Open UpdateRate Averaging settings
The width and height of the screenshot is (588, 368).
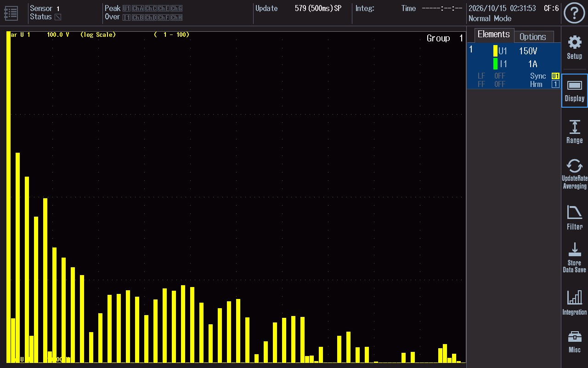[x=574, y=174]
